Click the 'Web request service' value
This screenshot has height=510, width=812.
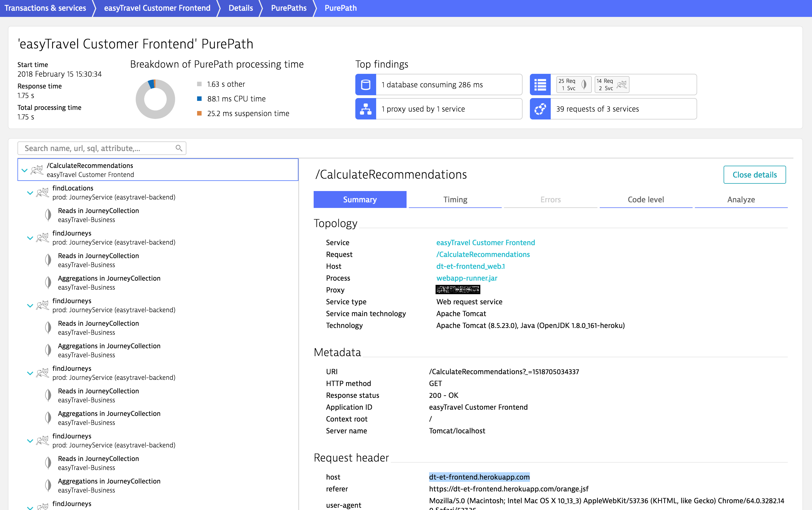(x=469, y=301)
